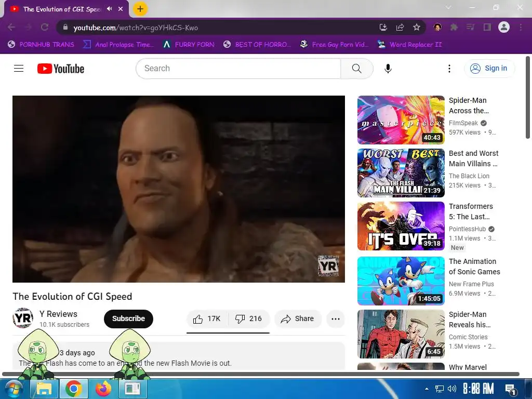Open YouTube settings three-dot menu
The height and width of the screenshot is (399, 532).
tap(449, 69)
